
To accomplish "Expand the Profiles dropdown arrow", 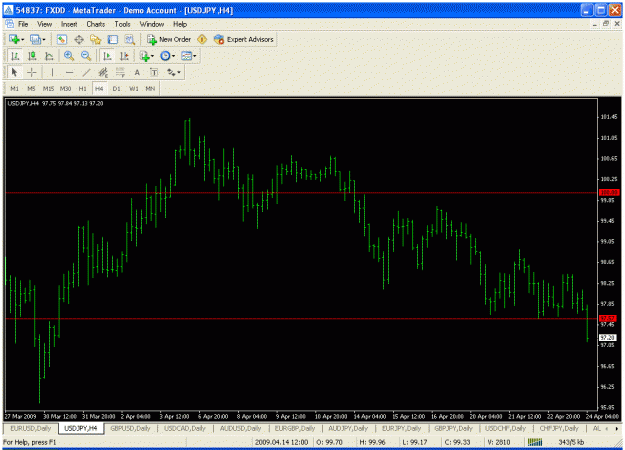I will 44,40.
